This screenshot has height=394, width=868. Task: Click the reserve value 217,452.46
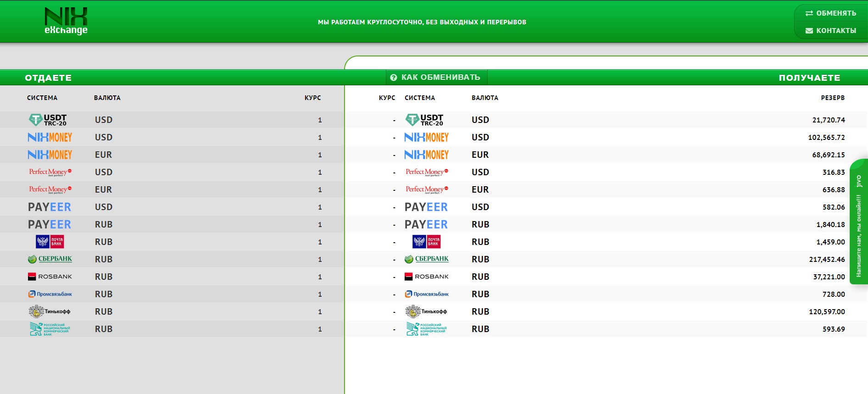[827, 260]
